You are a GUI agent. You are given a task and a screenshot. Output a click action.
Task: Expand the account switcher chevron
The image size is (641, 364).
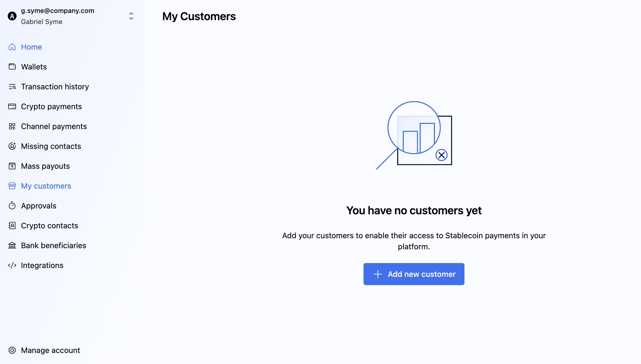[x=131, y=16]
